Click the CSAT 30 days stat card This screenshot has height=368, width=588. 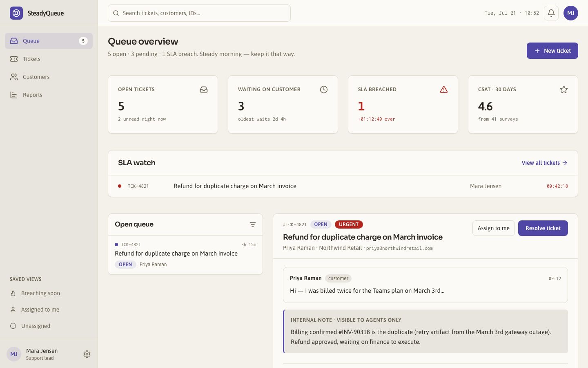523,104
